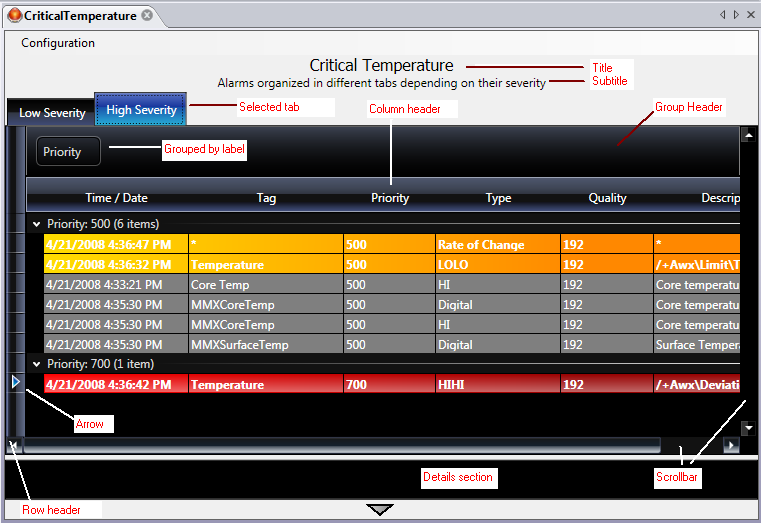
Task: Collapse the Priority: 500 group
Action: (x=37, y=225)
